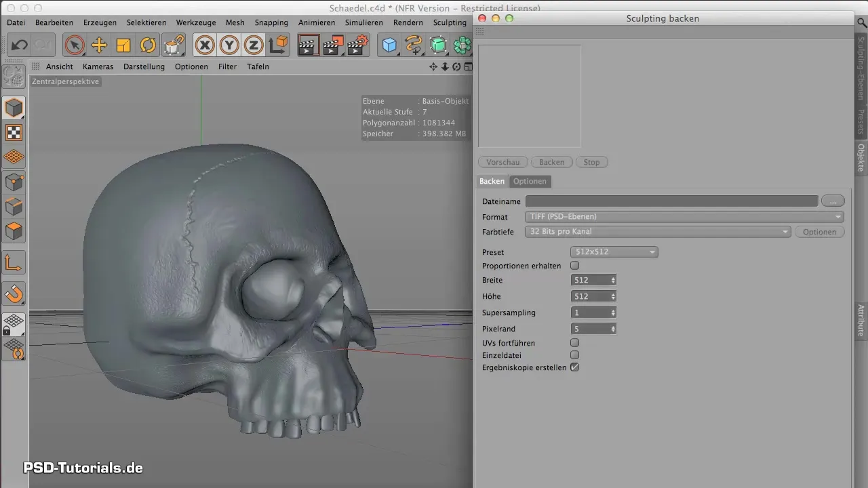Click the Stop button
The width and height of the screenshot is (868, 488).
tap(592, 163)
